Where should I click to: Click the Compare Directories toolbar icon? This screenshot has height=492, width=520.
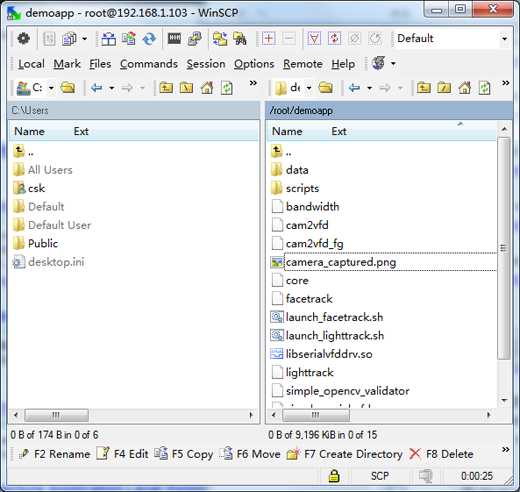pos(108,39)
